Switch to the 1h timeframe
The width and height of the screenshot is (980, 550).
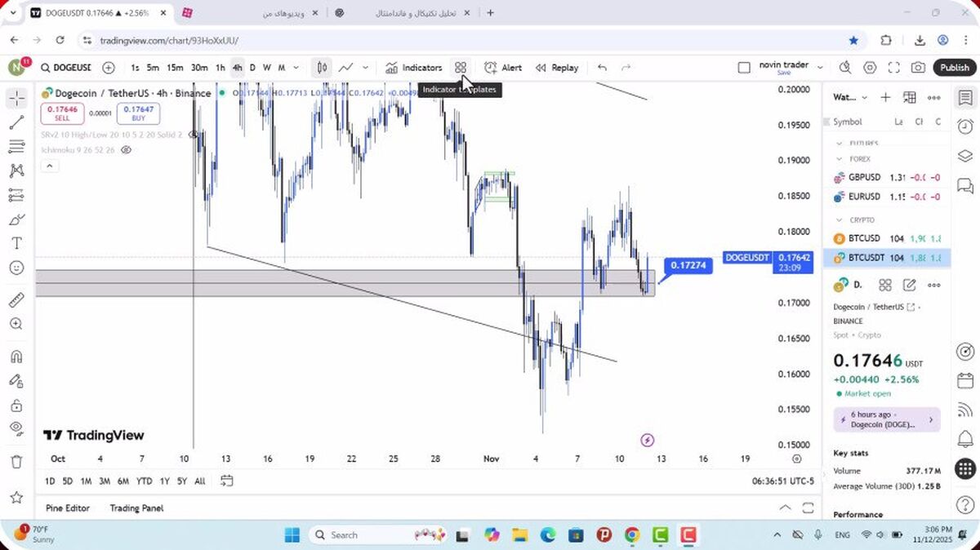[220, 68]
